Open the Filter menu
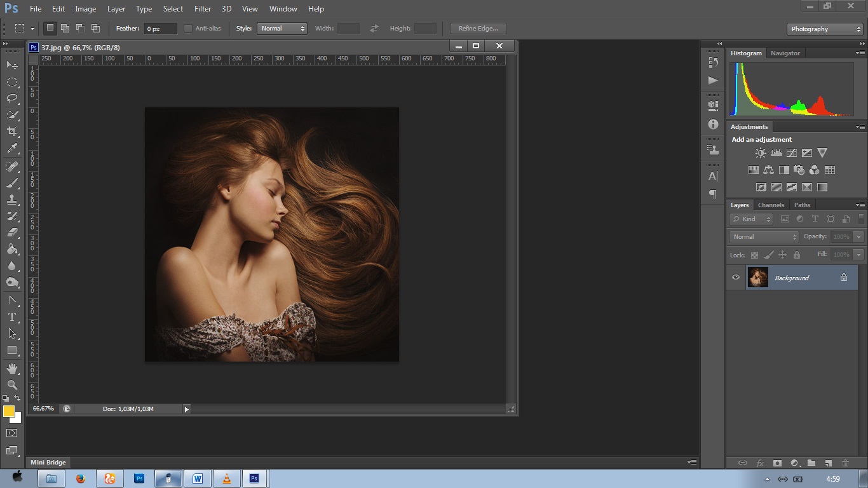The width and height of the screenshot is (868, 488). click(203, 9)
